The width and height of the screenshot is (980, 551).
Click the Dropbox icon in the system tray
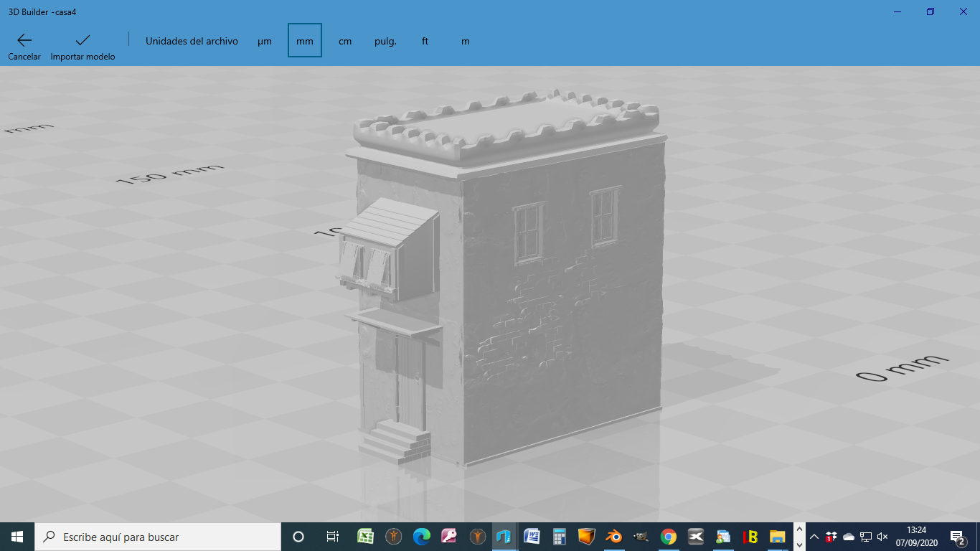pos(831,537)
